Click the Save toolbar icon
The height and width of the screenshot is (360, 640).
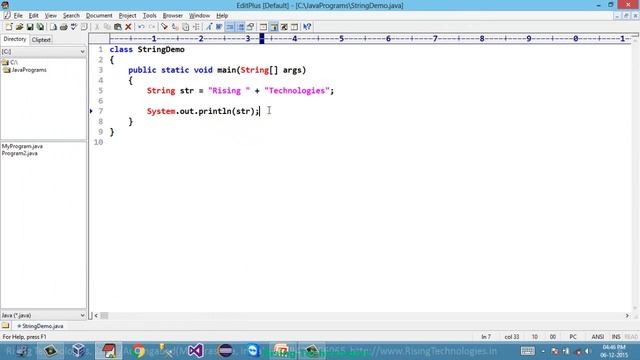click(30, 27)
